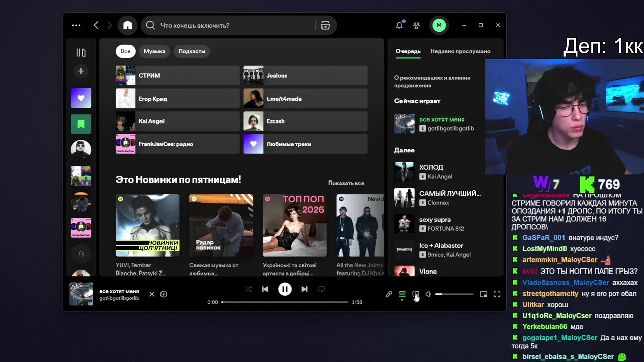Go back with the left arrow
The height and width of the screenshot is (362, 644).
96,25
